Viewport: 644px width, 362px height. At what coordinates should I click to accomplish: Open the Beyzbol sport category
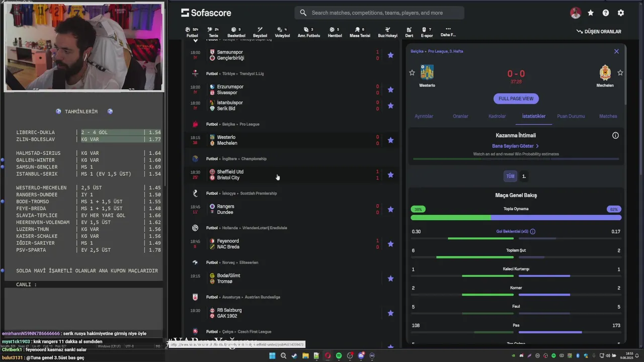pyautogui.click(x=260, y=32)
